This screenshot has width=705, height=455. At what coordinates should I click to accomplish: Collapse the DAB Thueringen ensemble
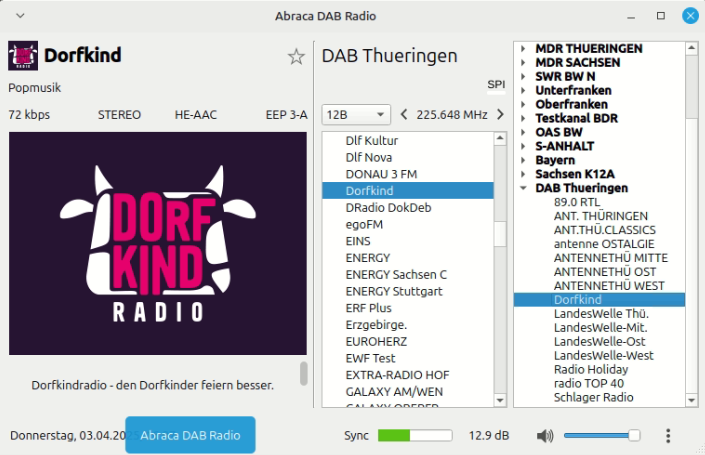click(524, 188)
